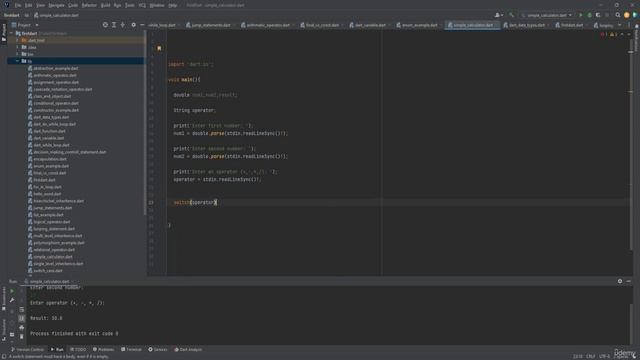Open the Problems tool window
This screenshot has height=360, width=640.
(104, 349)
